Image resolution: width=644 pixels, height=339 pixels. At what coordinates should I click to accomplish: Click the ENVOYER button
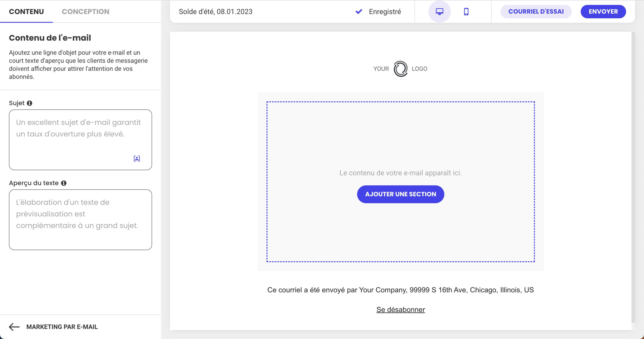(x=603, y=12)
